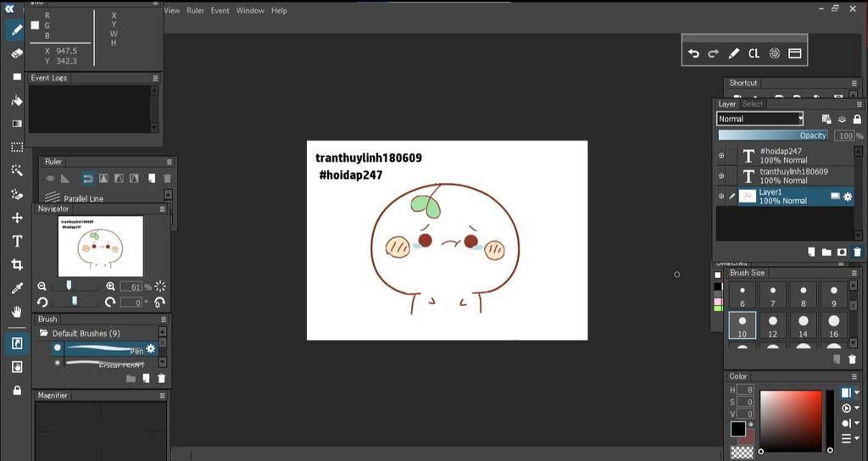Adjust the layer Opacity slider
The height and width of the screenshot is (461, 868).
coord(773,136)
